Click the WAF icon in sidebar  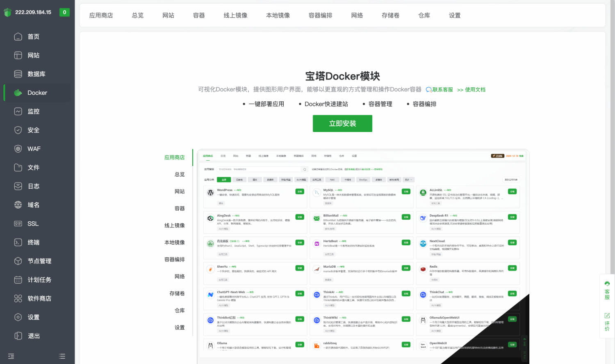click(x=18, y=149)
